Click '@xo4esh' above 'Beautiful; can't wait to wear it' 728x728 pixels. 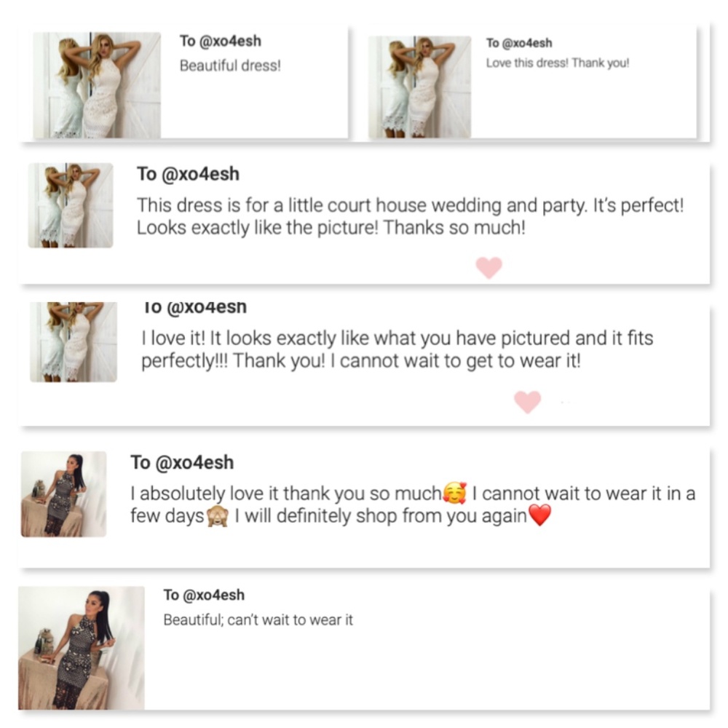[214, 596]
